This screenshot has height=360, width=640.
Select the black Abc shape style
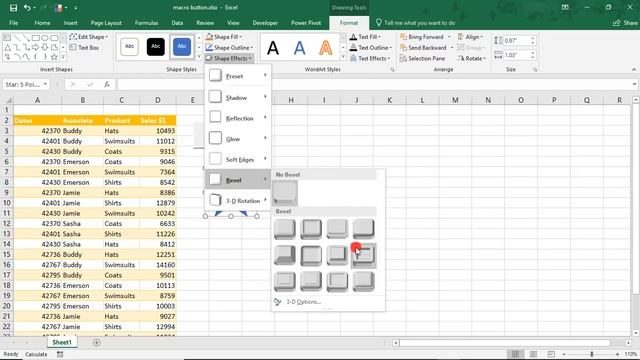[x=156, y=47]
